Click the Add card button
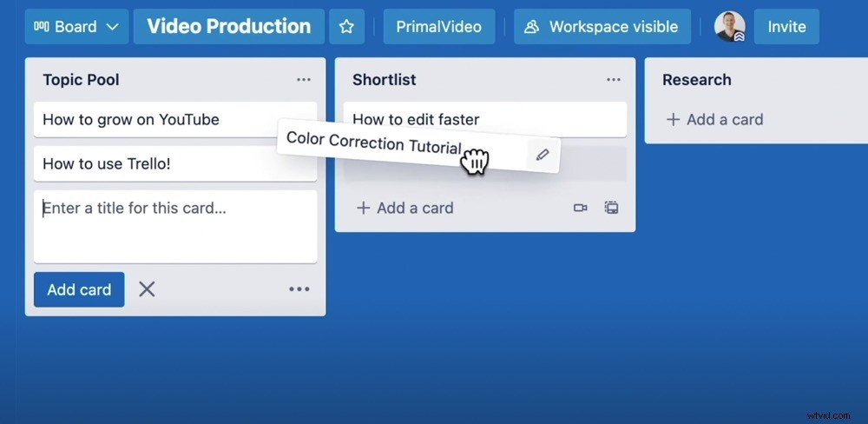 pos(79,289)
